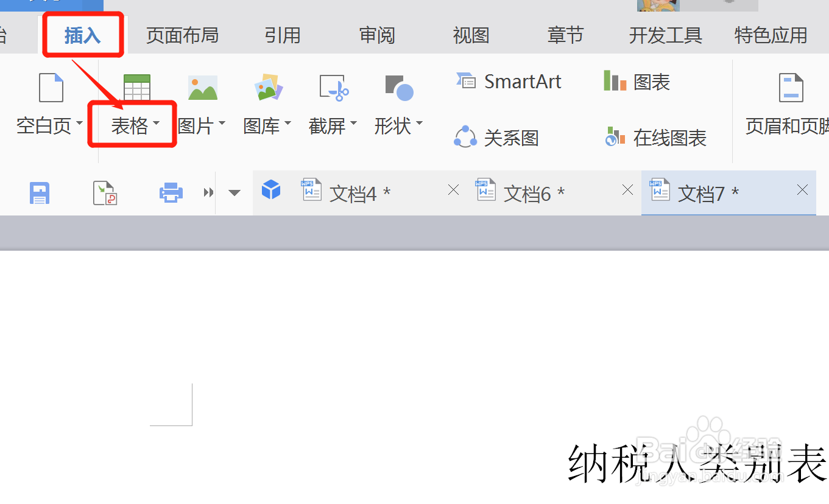The image size is (829, 504).
Task: Open the 审阅 review tab
Action: point(377,35)
